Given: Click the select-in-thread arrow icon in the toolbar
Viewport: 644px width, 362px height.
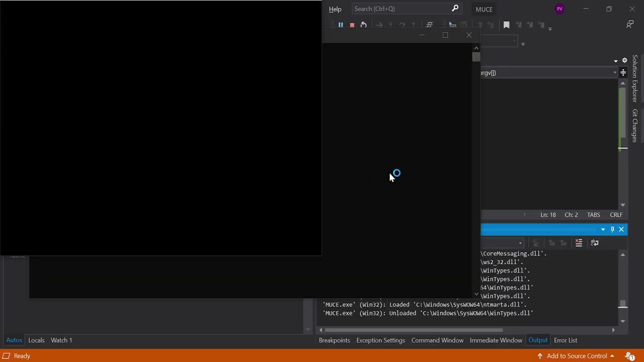Looking at the screenshot, I should 452,25.
